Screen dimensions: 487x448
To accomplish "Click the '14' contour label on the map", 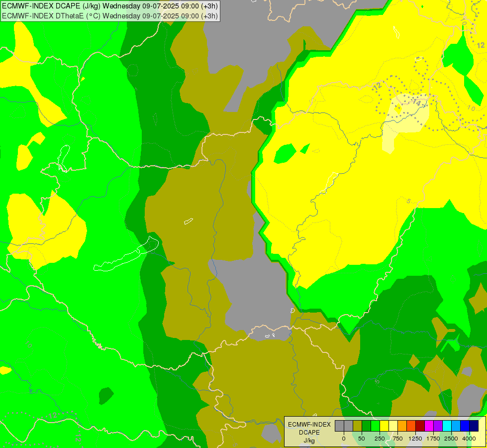I will 416,102.
